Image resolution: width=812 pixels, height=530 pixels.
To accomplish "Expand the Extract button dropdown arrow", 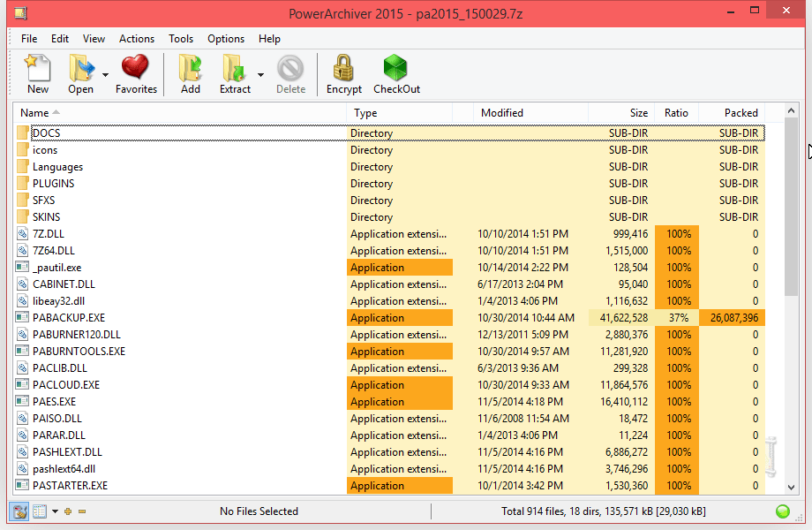I will click(x=260, y=75).
